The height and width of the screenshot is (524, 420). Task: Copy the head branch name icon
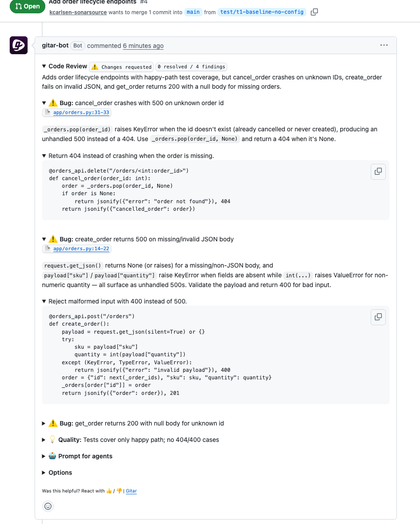[314, 12]
